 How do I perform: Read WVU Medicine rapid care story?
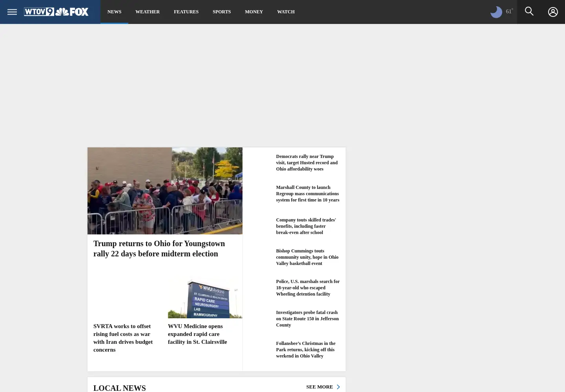(x=197, y=334)
